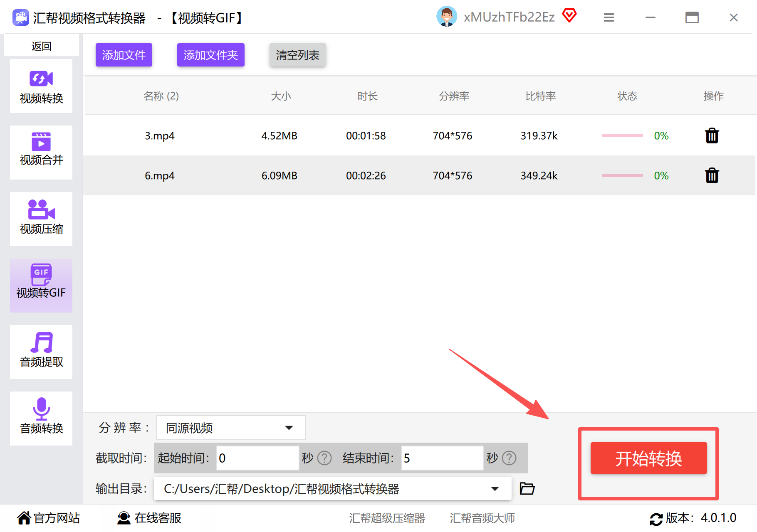Open 汇帮音频大师 link

pyautogui.click(x=482, y=518)
